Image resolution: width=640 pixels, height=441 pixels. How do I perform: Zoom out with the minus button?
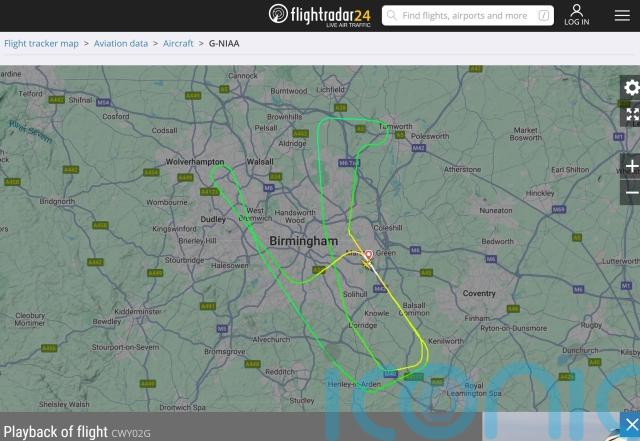tap(631, 193)
